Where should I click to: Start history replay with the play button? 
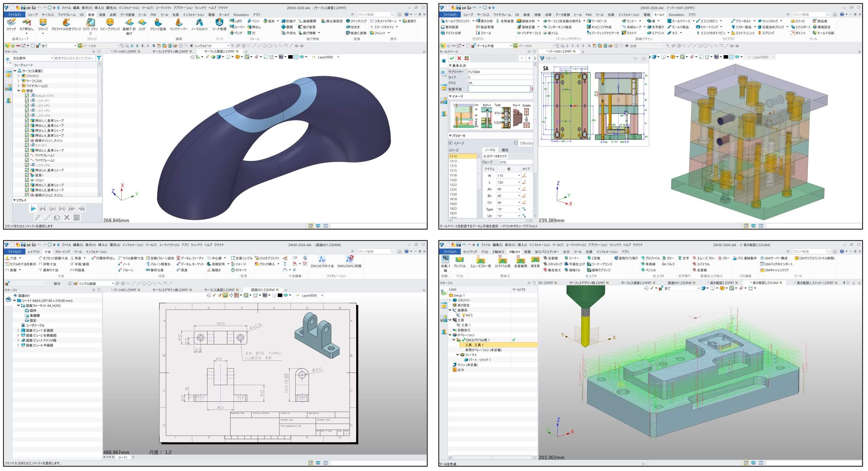click(33, 208)
